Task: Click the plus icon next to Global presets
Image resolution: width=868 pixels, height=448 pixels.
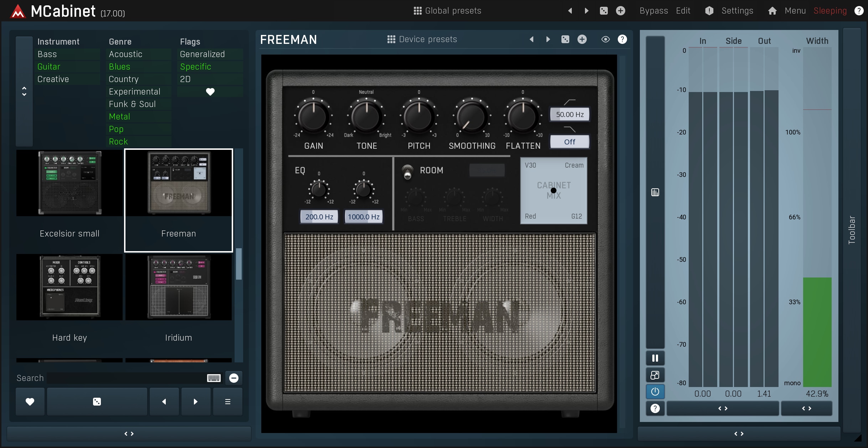Action: tap(621, 11)
